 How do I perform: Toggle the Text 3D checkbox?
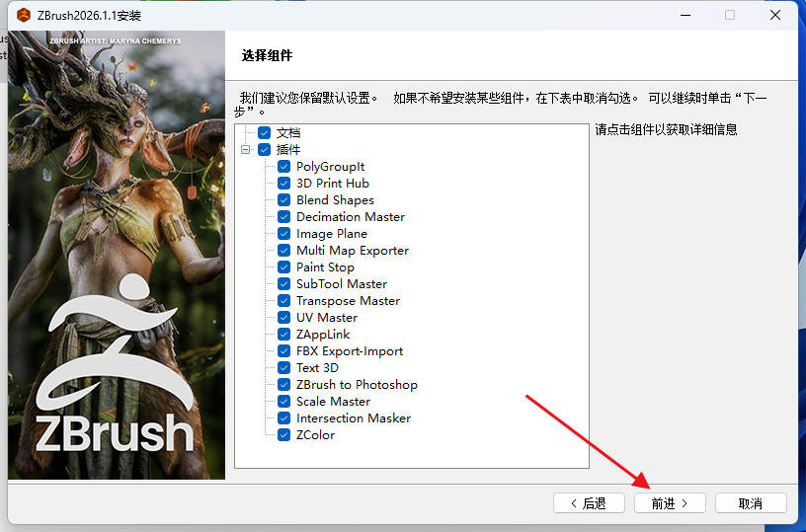[283, 368]
